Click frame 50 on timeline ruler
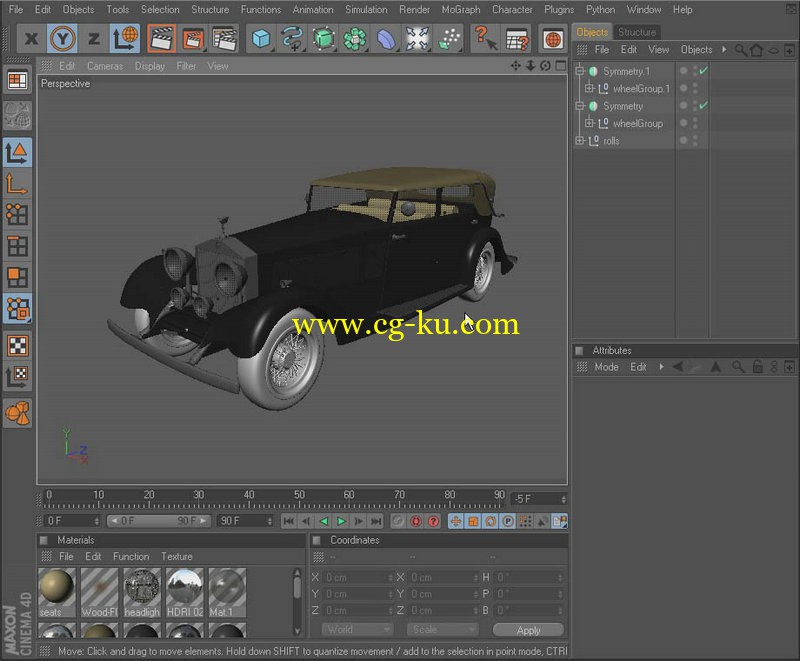Image resolution: width=800 pixels, height=661 pixels. click(x=299, y=495)
